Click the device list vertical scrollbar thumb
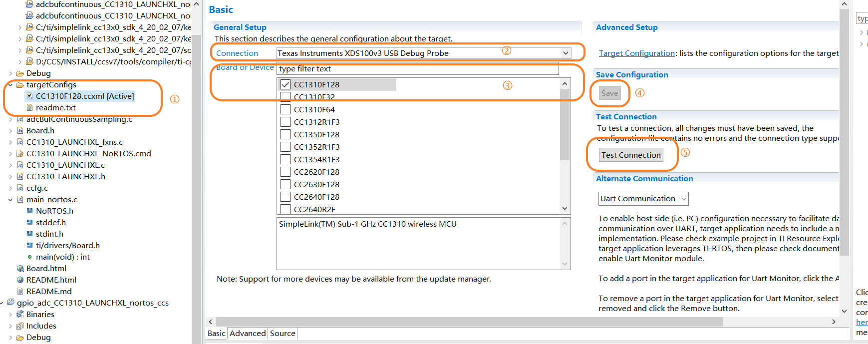Viewport: 868px width, 344px height. (565, 124)
